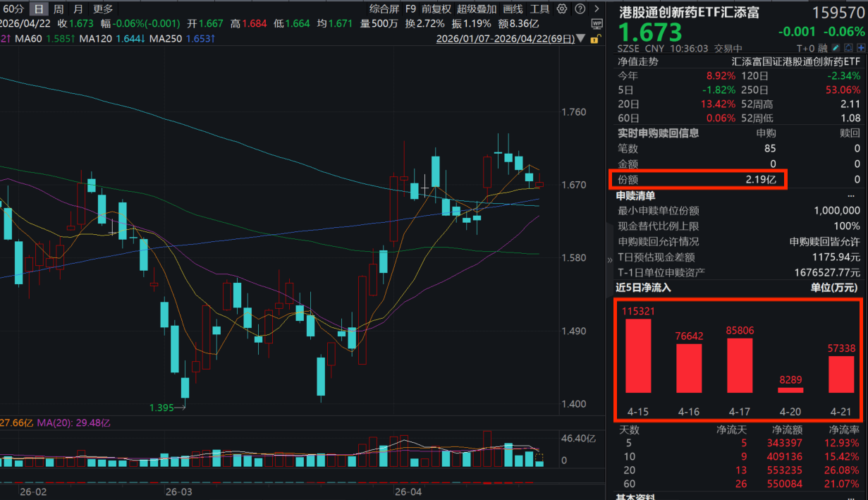Image resolution: width=868 pixels, height=500 pixels.
Task: Expand the 更多 timeframe options
Action: pyautogui.click(x=103, y=9)
